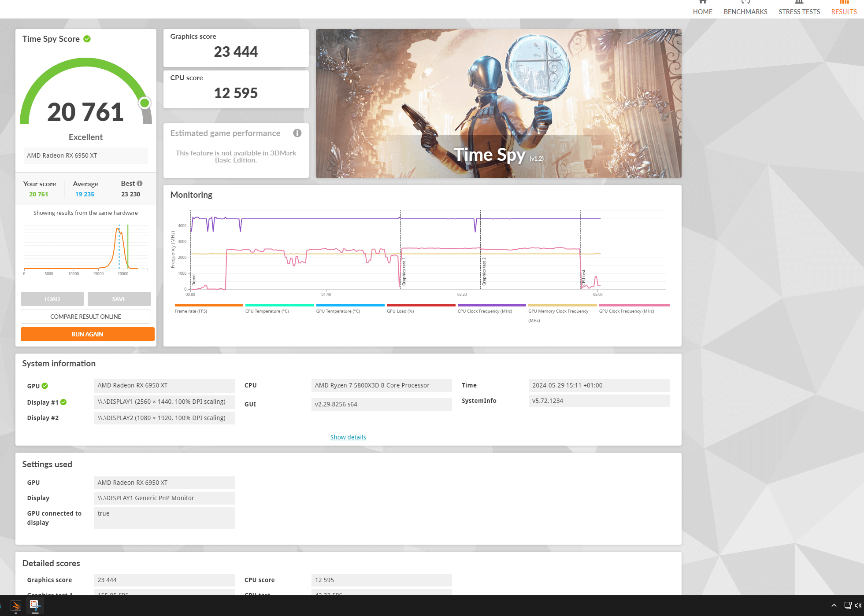Click the Graphics test 2 chart marker
Image resolution: width=864 pixels, height=616 pixels.
[x=484, y=272]
